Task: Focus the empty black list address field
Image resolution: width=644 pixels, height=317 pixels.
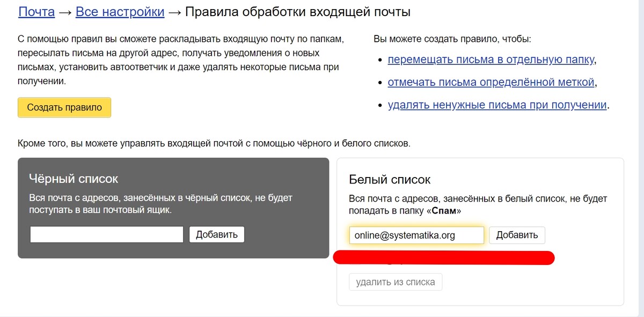Action: 107,234
